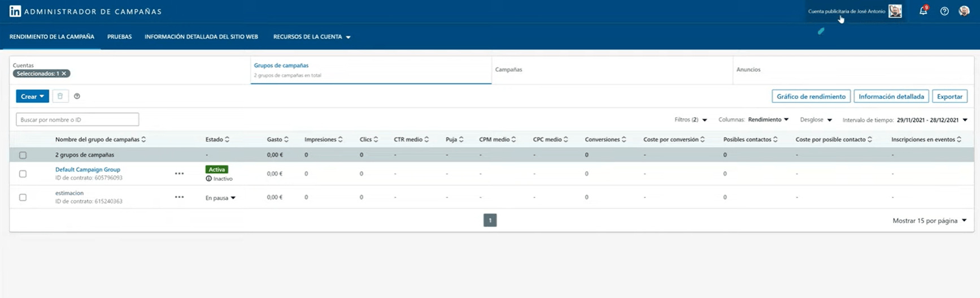
Task: Open the notifications bell
Action: point(924,11)
